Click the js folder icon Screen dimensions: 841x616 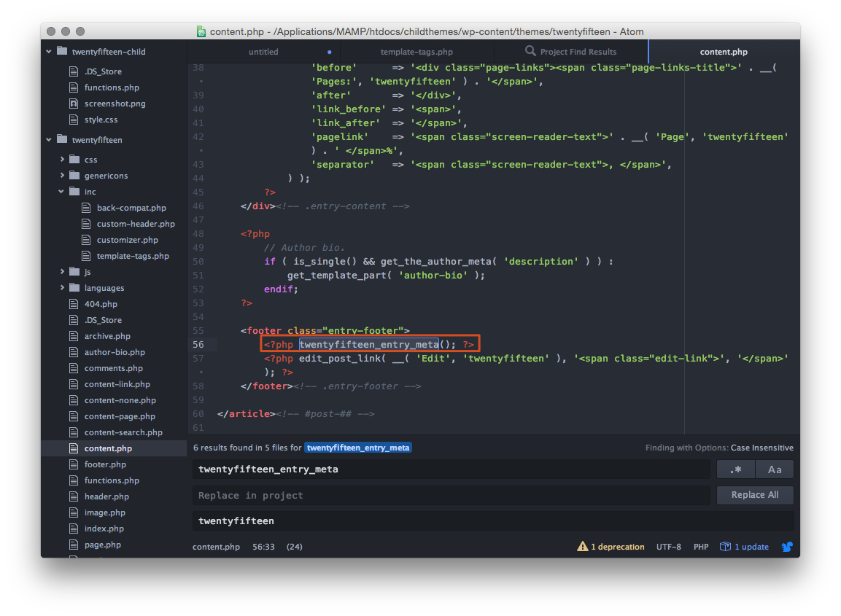click(x=74, y=272)
